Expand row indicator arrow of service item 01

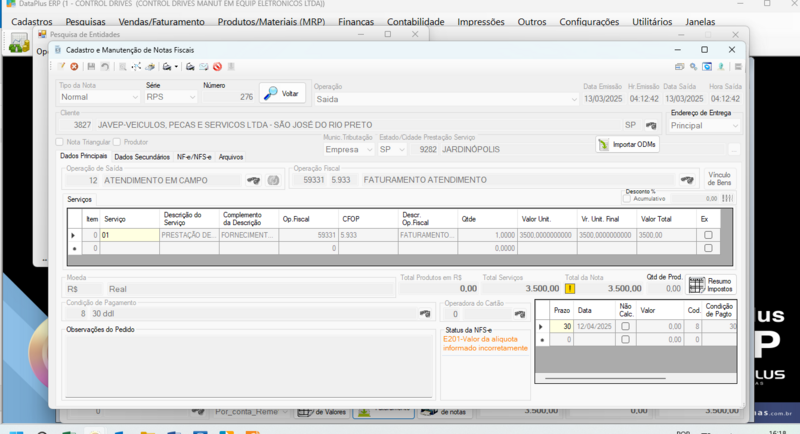[73, 235]
